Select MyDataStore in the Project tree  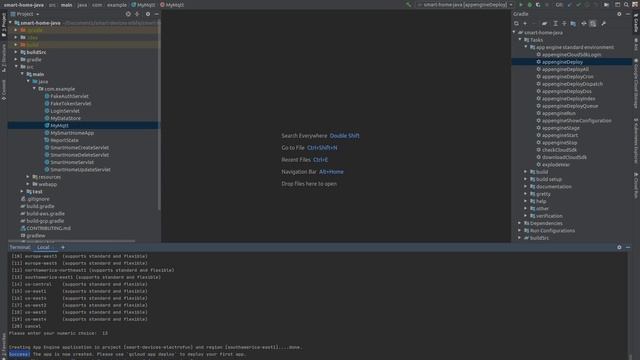pyautogui.click(x=65, y=118)
